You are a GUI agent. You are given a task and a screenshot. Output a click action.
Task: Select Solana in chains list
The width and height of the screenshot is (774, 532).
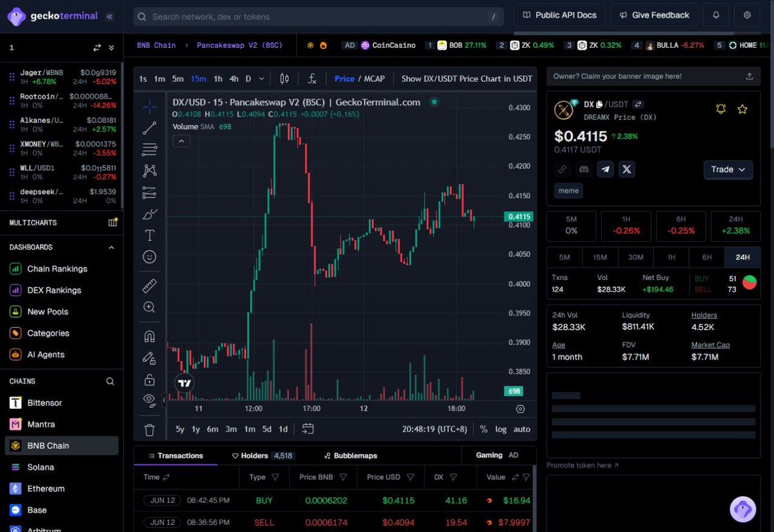[41, 467]
